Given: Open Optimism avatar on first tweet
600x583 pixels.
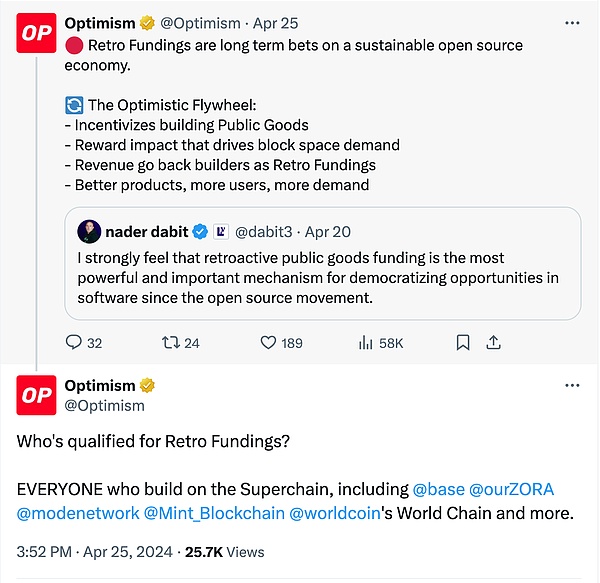Looking at the screenshot, I should (x=37, y=33).
